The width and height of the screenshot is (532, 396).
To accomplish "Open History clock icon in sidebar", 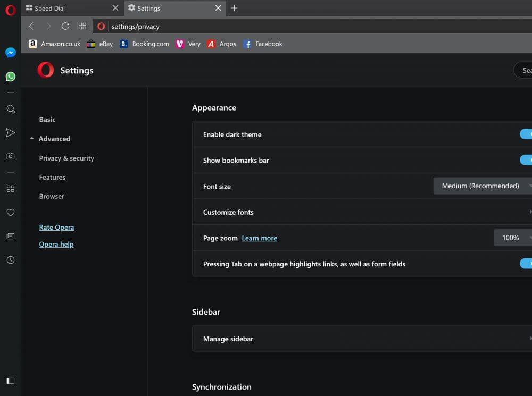I will click(x=11, y=260).
